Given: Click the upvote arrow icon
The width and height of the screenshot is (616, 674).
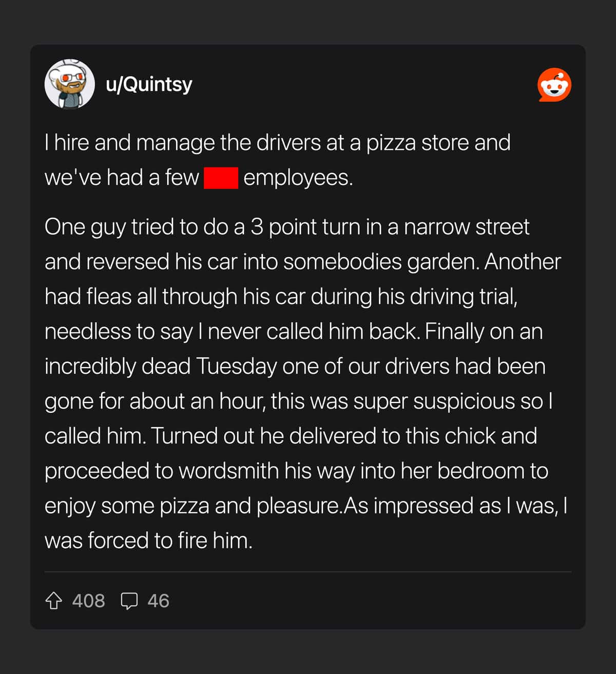Looking at the screenshot, I should [x=53, y=601].
